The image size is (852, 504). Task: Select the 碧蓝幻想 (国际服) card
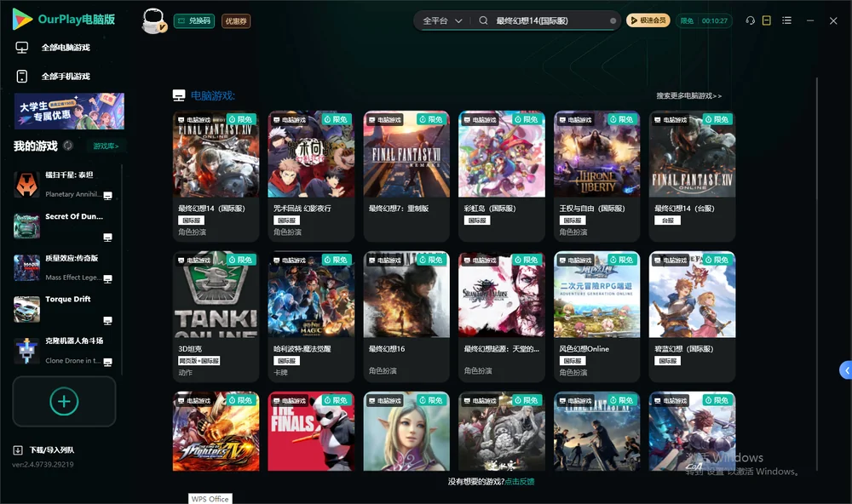[692, 317]
